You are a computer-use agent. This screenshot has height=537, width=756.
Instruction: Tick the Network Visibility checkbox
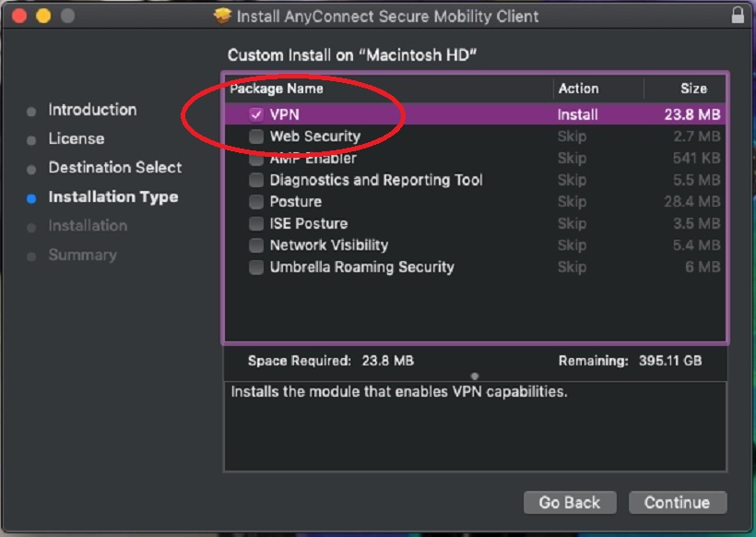coord(256,245)
